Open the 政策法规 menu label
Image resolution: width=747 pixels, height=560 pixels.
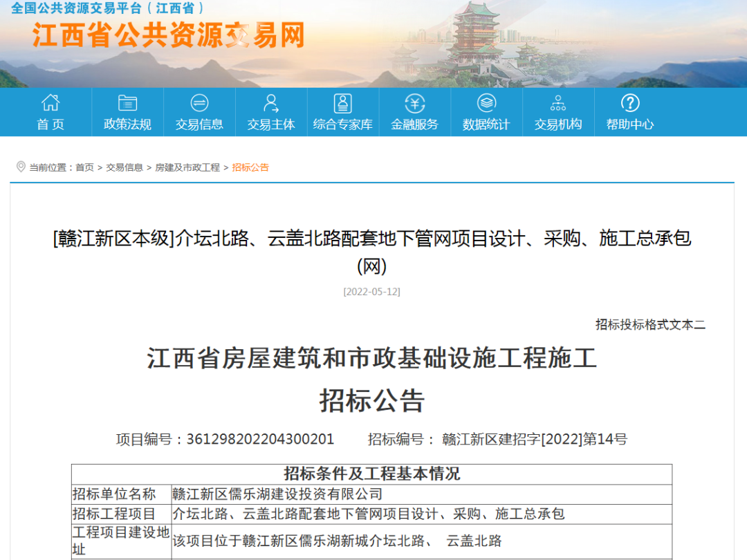[x=127, y=124]
